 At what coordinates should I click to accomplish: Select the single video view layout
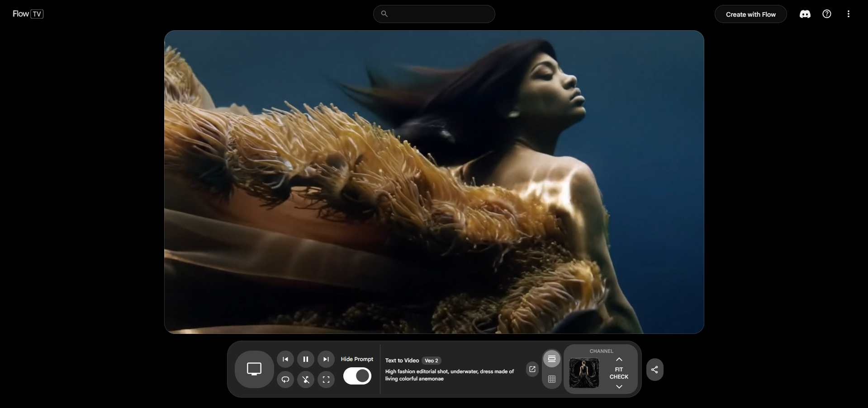[552, 359]
